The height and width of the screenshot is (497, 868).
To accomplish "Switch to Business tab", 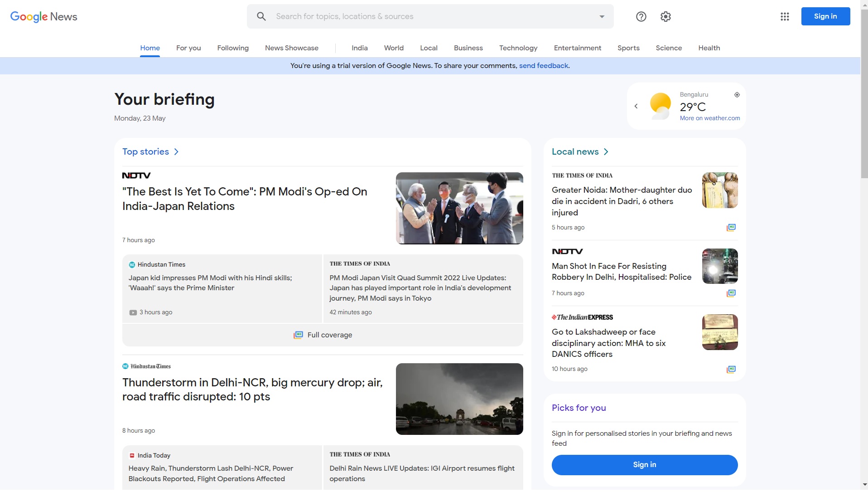I will (x=468, y=48).
